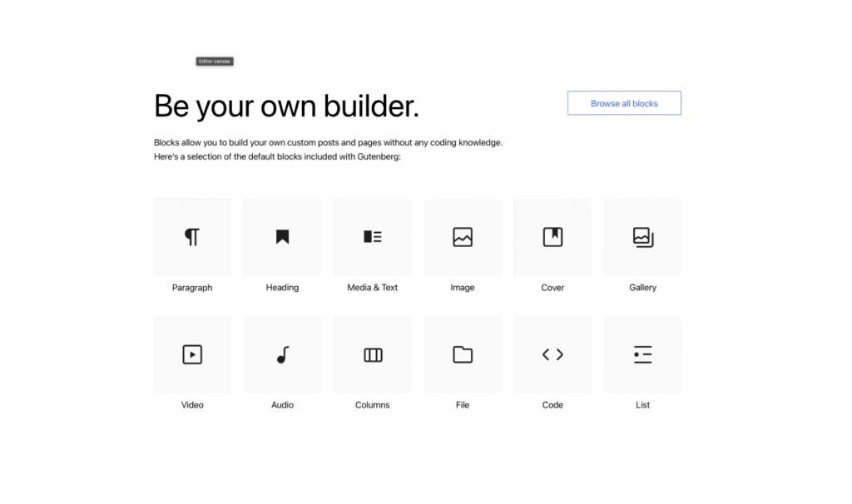Click the Code label
The height and width of the screenshot is (504, 852).
coord(552,405)
